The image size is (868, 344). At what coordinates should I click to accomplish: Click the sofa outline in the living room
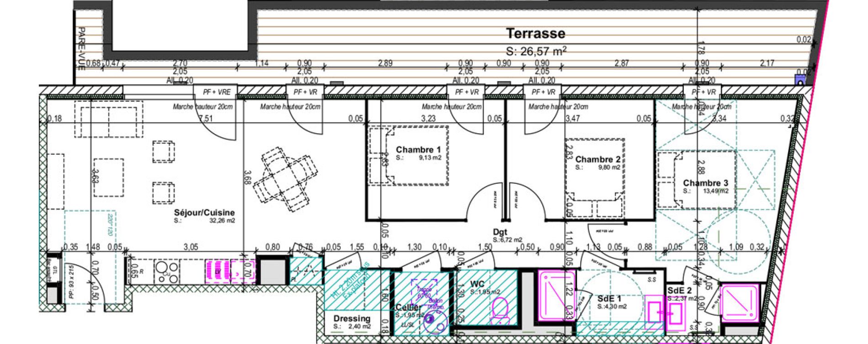point(109,120)
